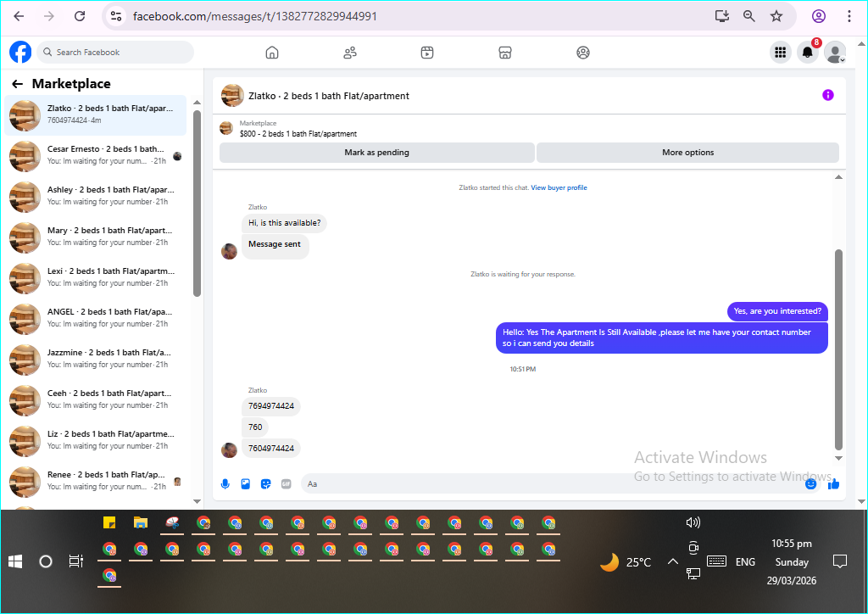868x614 pixels.
Task: Open the Jazzmine conversation
Action: tap(95, 360)
